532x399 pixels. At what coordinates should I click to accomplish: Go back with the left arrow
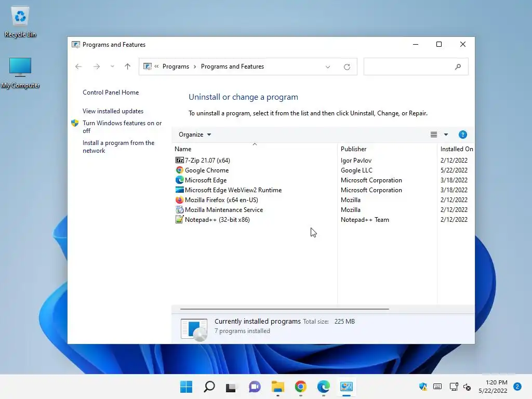[78, 66]
